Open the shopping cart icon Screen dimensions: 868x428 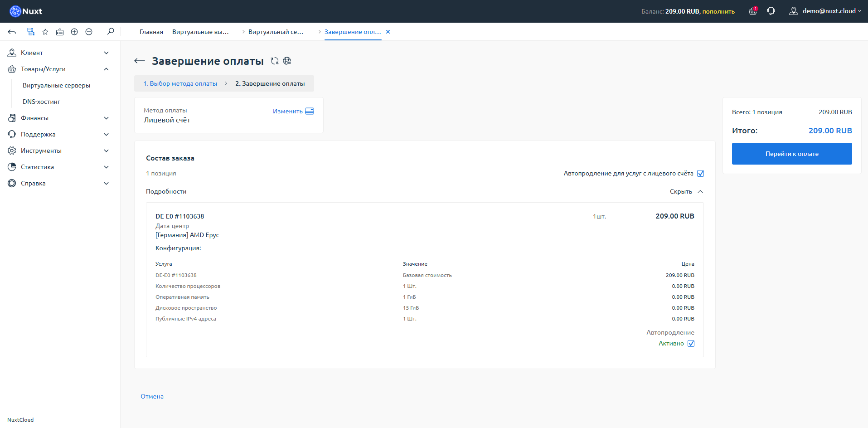click(x=752, y=11)
